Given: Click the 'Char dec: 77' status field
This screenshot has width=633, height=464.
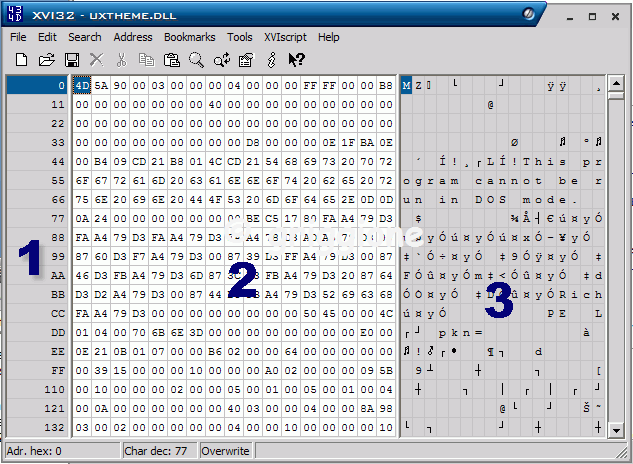Looking at the screenshot, I should click(159, 451).
